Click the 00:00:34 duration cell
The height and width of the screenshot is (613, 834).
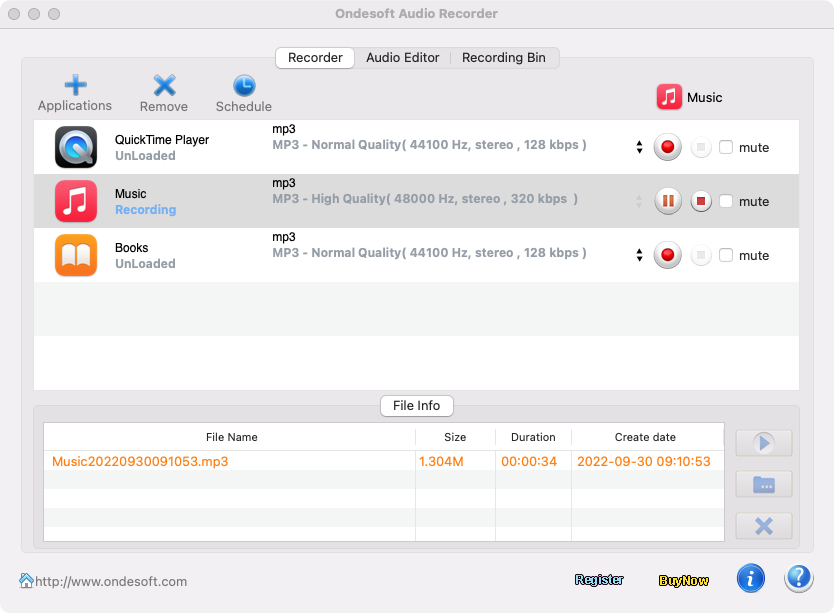(x=529, y=461)
